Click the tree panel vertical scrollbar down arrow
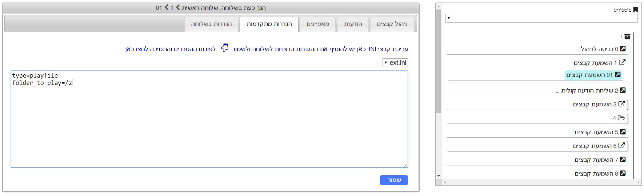Viewport: 644px width, 196px height. click(439, 176)
